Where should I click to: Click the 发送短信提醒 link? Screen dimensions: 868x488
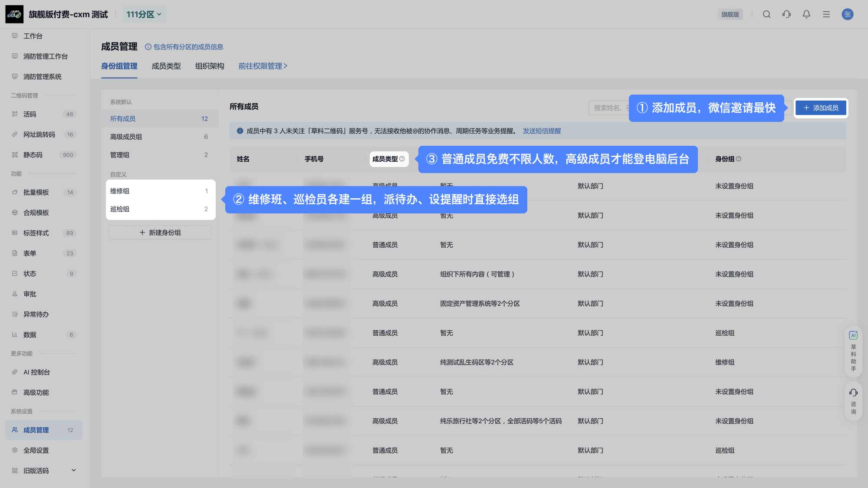pos(542,131)
